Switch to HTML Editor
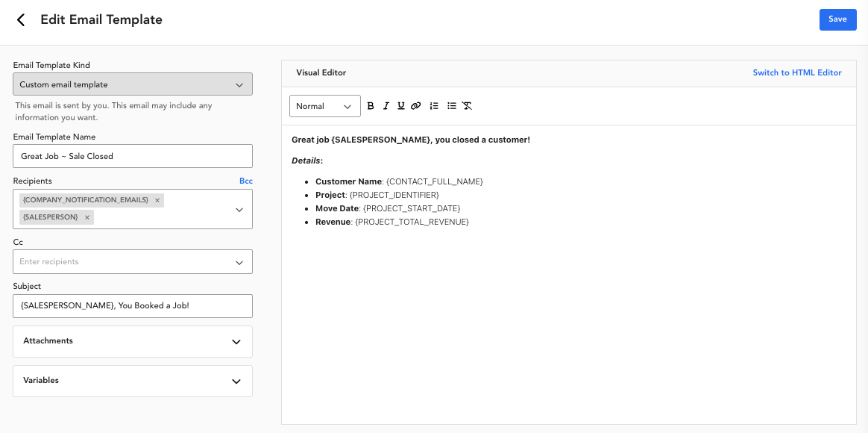The width and height of the screenshot is (868, 433). tap(796, 72)
